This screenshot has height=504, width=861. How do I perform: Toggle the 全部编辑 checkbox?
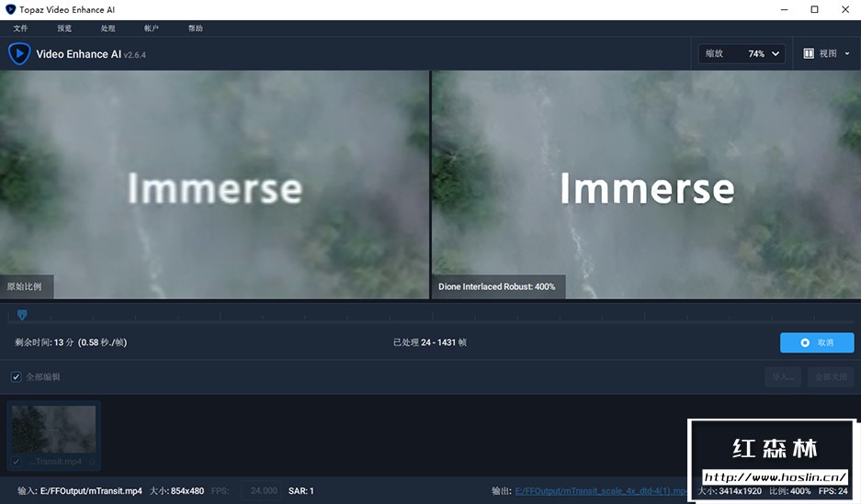[16, 376]
